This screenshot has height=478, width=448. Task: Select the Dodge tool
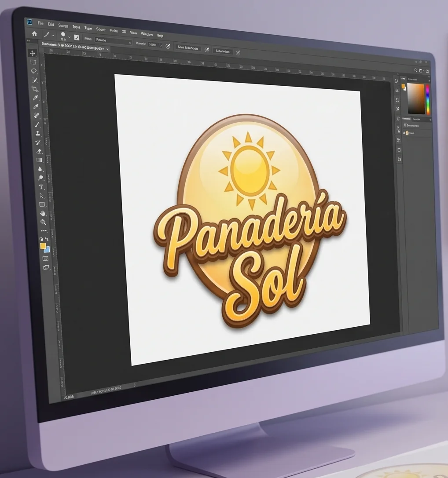40,178
